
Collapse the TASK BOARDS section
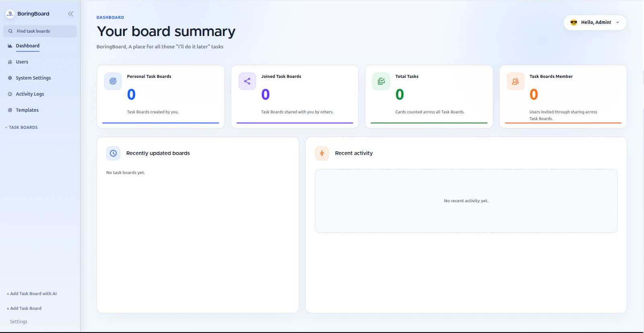click(x=21, y=127)
